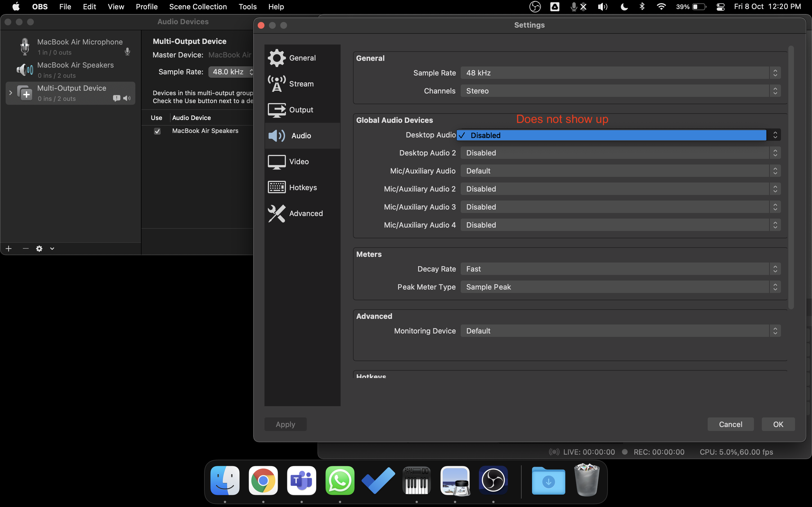
Task: Open Control Center toggles icon
Action: click(720, 7)
